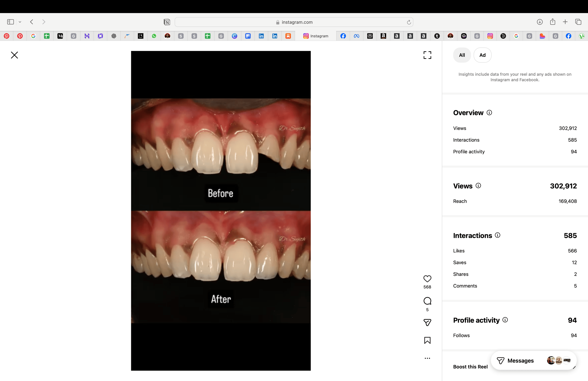Image resolution: width=588 pixels, height=381 pixels.
Task: Show info about Profile activity
Action: tap(505, 320)
